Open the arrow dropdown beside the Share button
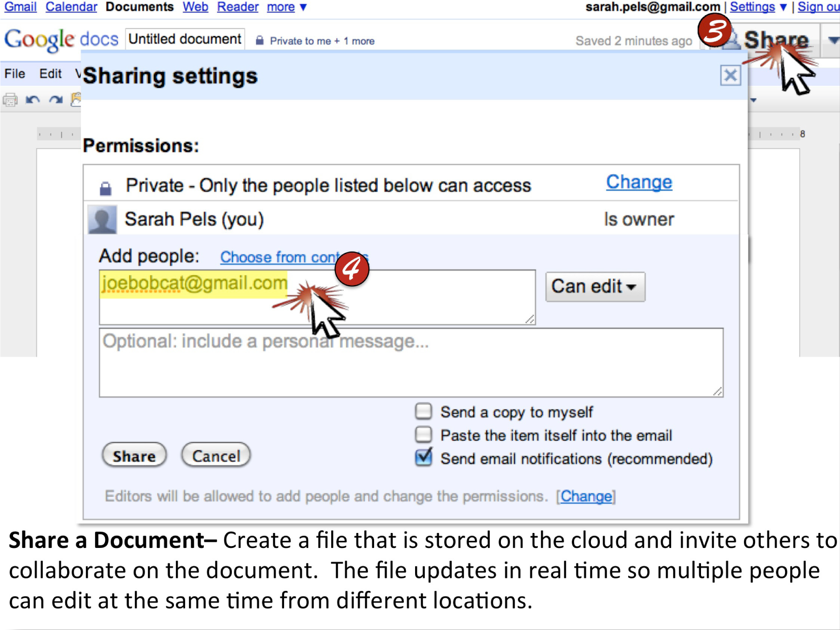840x630 pixels. (x=833, y=41)
